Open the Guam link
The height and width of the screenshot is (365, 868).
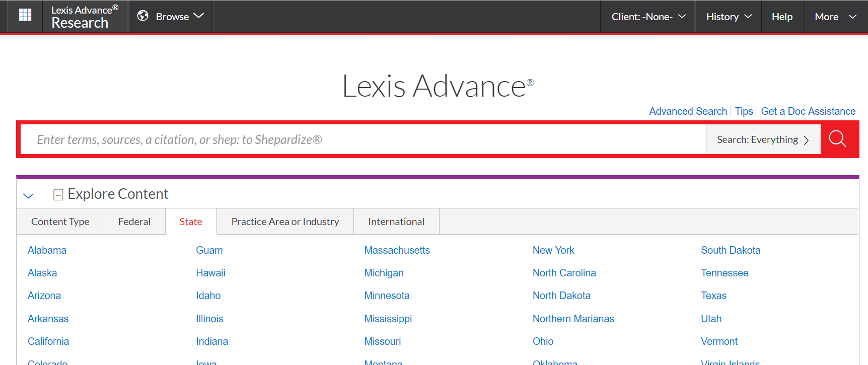click(x=209, y=250)
